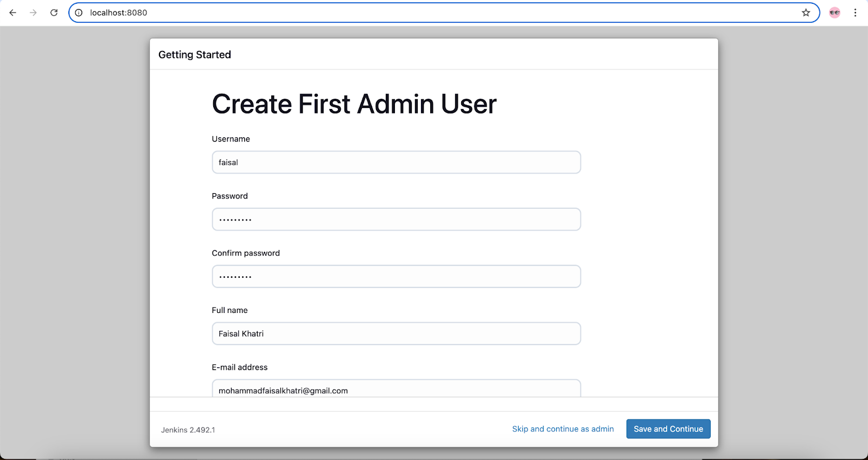Screen dimensions: 868x460
Task: Click Save and Continue button
Action: tap(668, 429)
